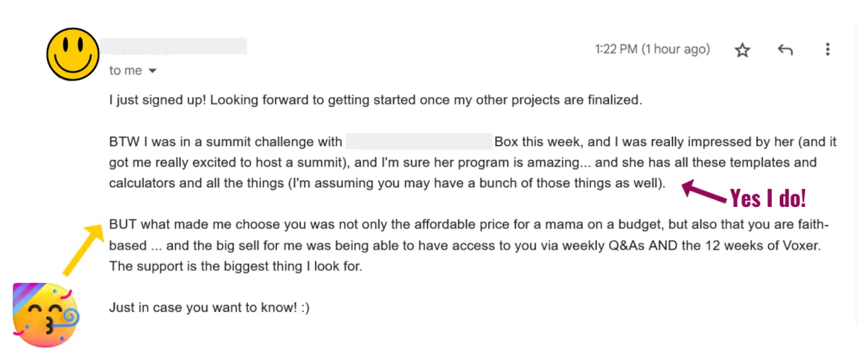Click the Reply arrow icon

785,50
